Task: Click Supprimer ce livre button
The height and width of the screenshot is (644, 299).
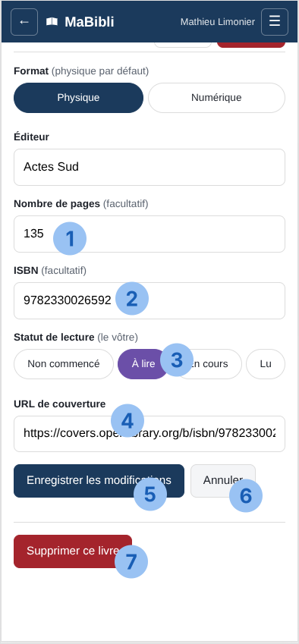Action: (73, 551)
